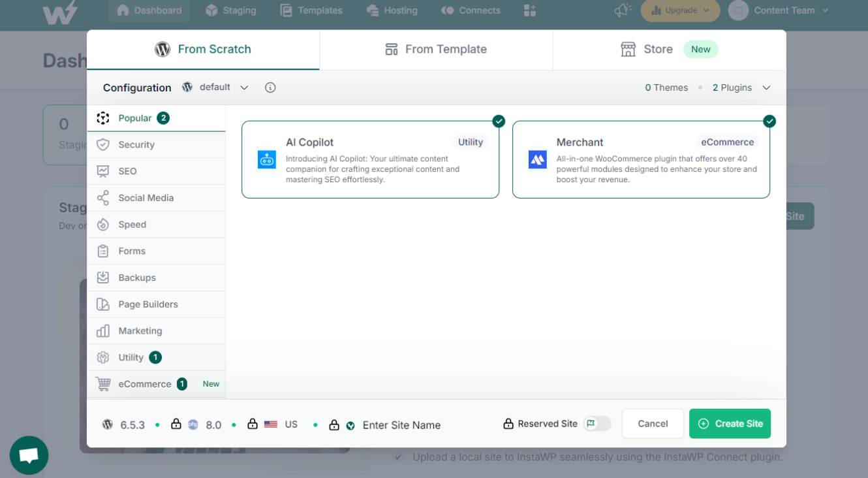Image resolution: width=868 pixels, height=478 pixels.
Task: Click the Configuration info icon
Action: click(x=270, y=88)
